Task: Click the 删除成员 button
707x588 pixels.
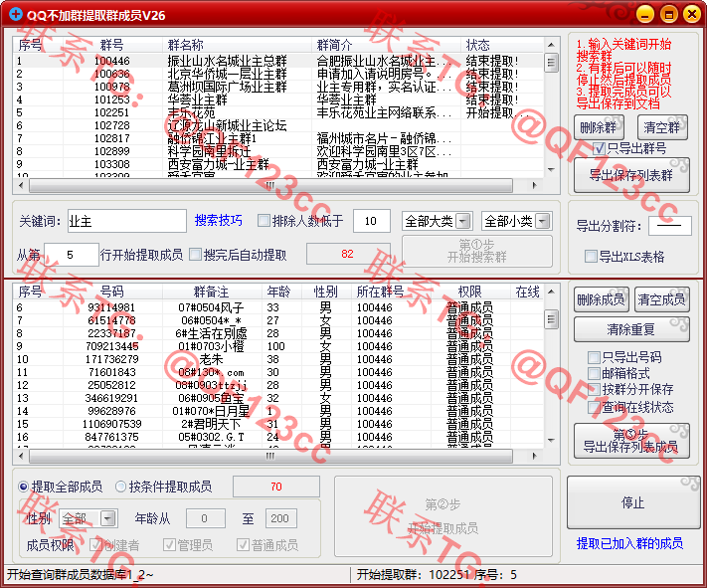Action: point(601,299)
